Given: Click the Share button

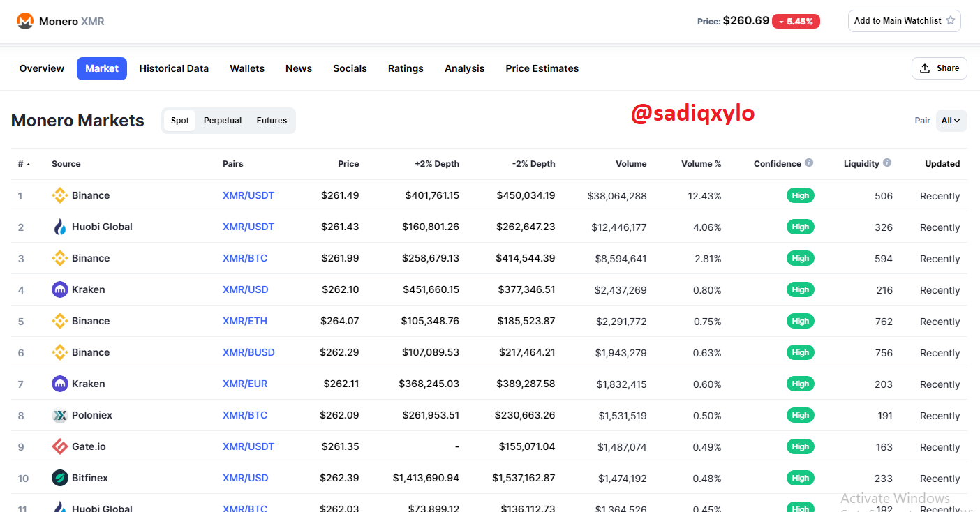Looking at the screenshot, I should coord(940,68).
